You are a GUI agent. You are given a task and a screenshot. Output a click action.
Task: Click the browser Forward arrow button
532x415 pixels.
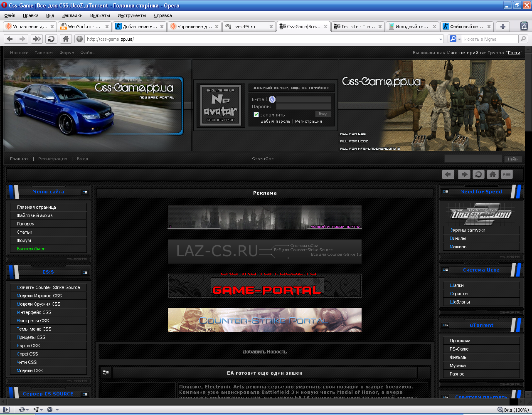click(x=22, y=39)
